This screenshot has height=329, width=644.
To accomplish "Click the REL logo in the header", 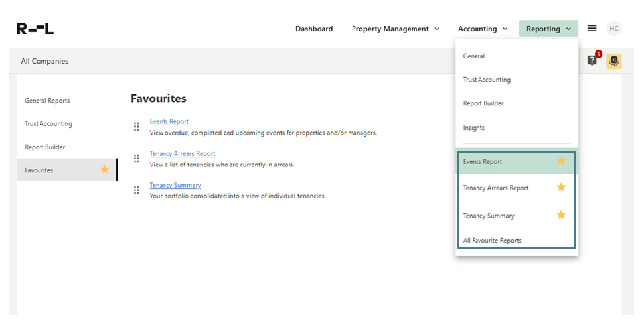I will click(x=35, y=29).
